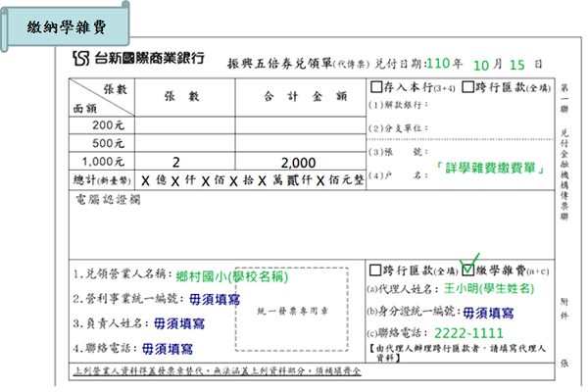Click inside the 電腦認證欄 area

(312, 224)
